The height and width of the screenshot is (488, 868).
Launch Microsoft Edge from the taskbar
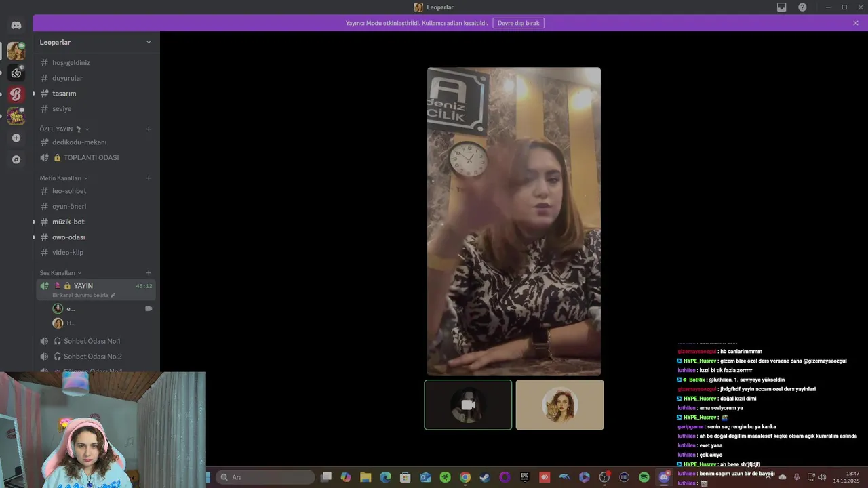tap(385, 477)
